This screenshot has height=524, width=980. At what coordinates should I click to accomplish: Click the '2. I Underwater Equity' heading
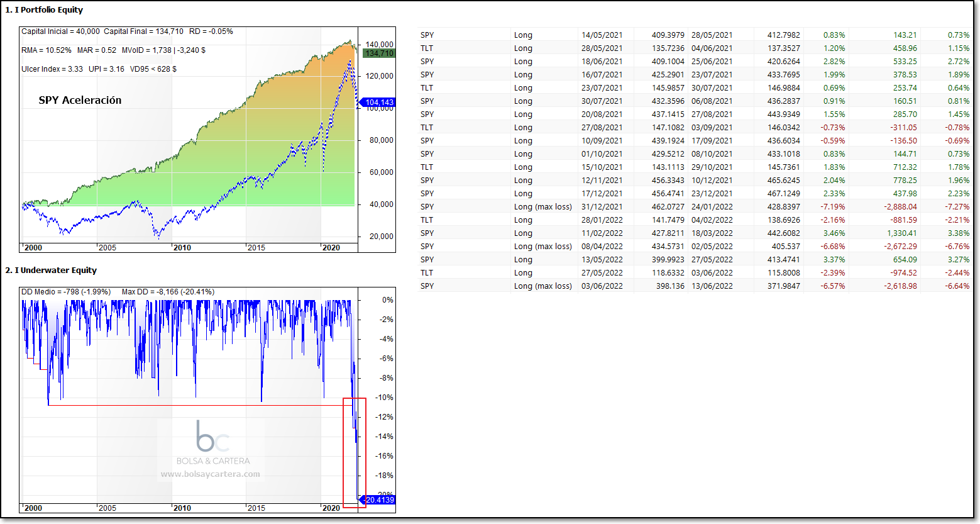(x=51, y=270)
